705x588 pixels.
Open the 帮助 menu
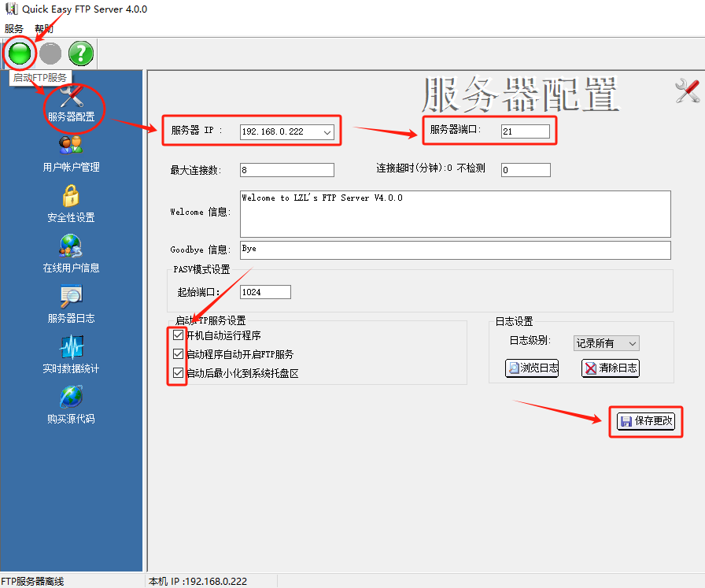pos(44,28)
